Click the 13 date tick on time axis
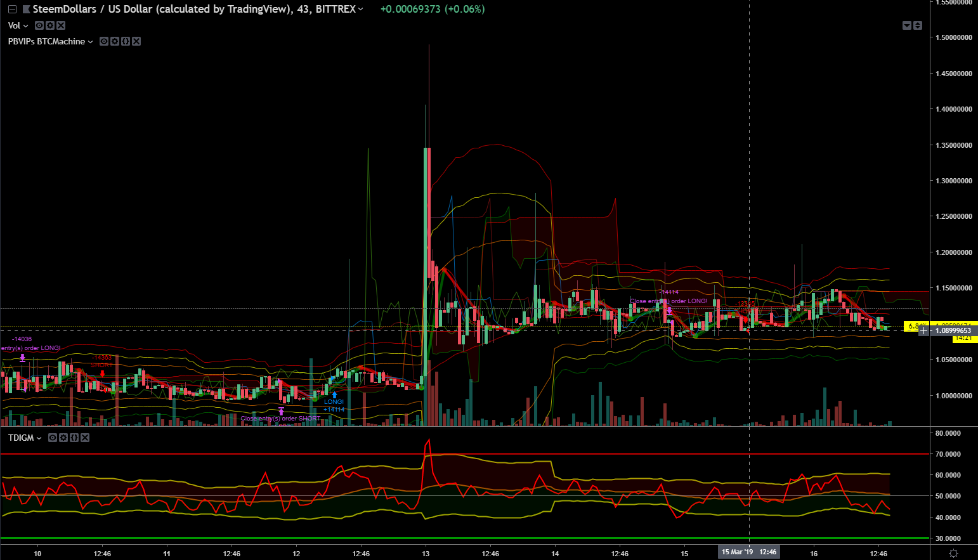The width and height of the screenshot is (978, 560). coord(426,554)
